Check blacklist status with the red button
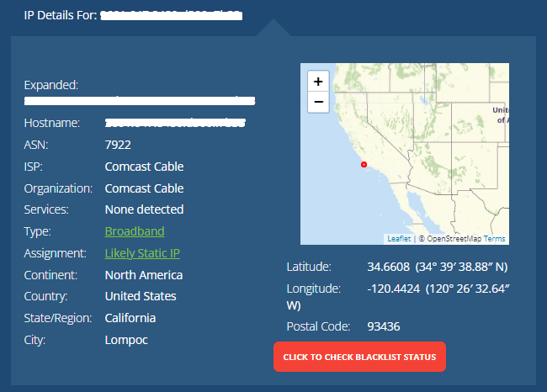The image size is (547, 392). tap(359, 357)
